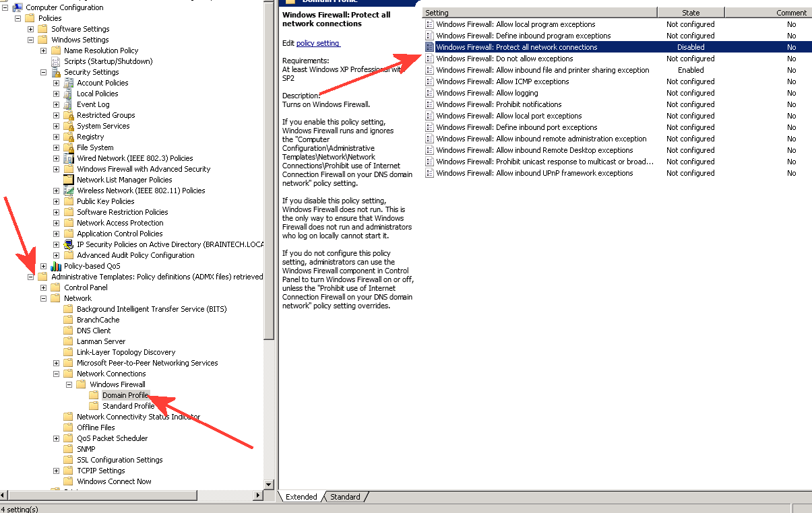The width and height of the screenshot is (812, 513).
Task: Click the Windows Firewall with Advanced Security icon
Action: click(x=68, y=169)
